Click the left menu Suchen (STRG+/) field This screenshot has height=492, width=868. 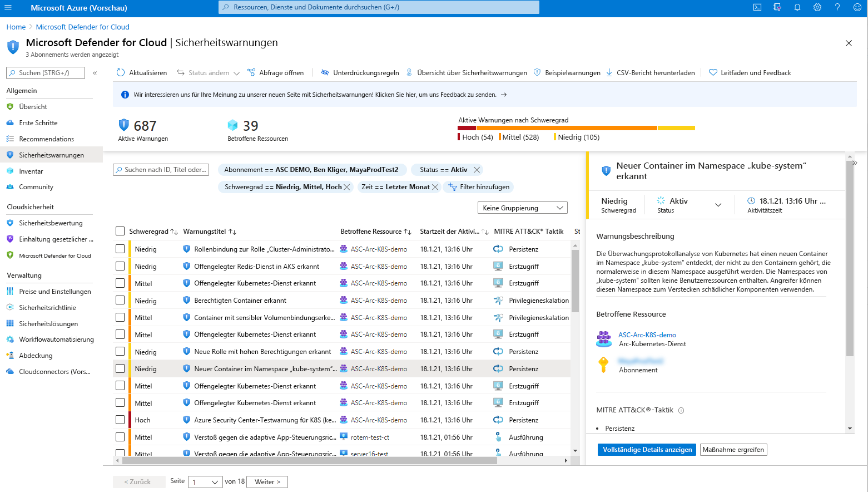point(46,73)
